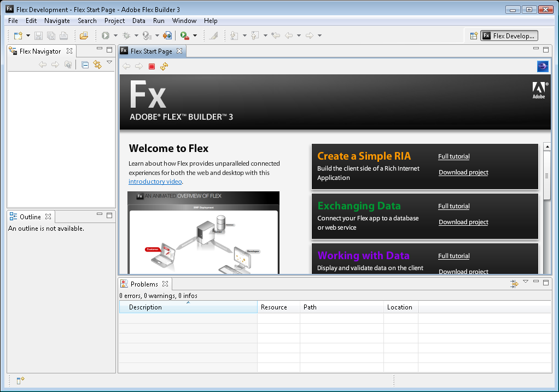Click the Run button in main toolbar

point(106,36)
